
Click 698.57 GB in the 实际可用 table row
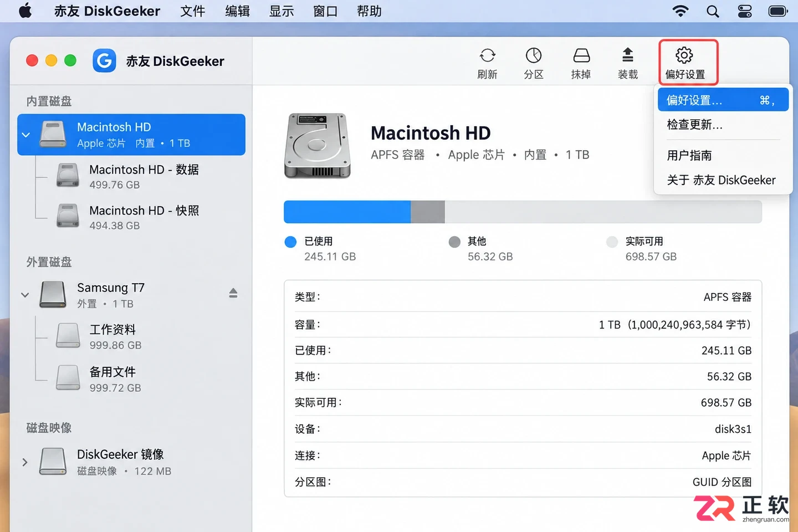[x=726, y=403]
